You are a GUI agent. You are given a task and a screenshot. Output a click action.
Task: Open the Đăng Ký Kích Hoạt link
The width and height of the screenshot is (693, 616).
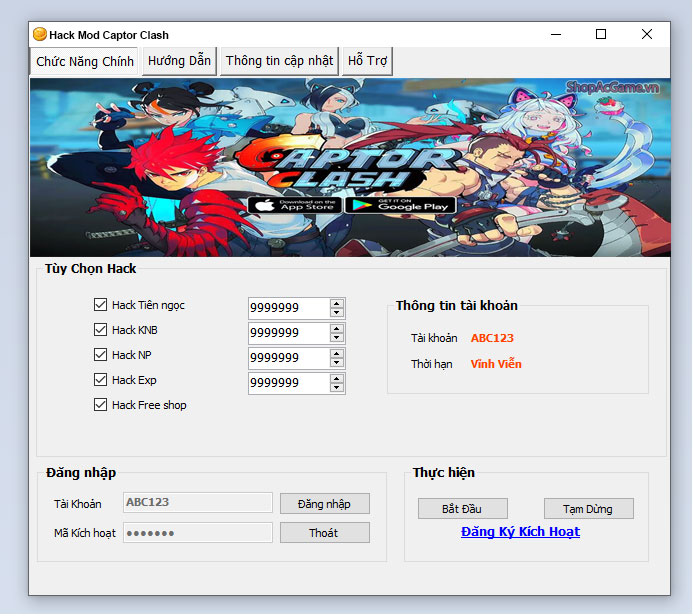(520, 532)
